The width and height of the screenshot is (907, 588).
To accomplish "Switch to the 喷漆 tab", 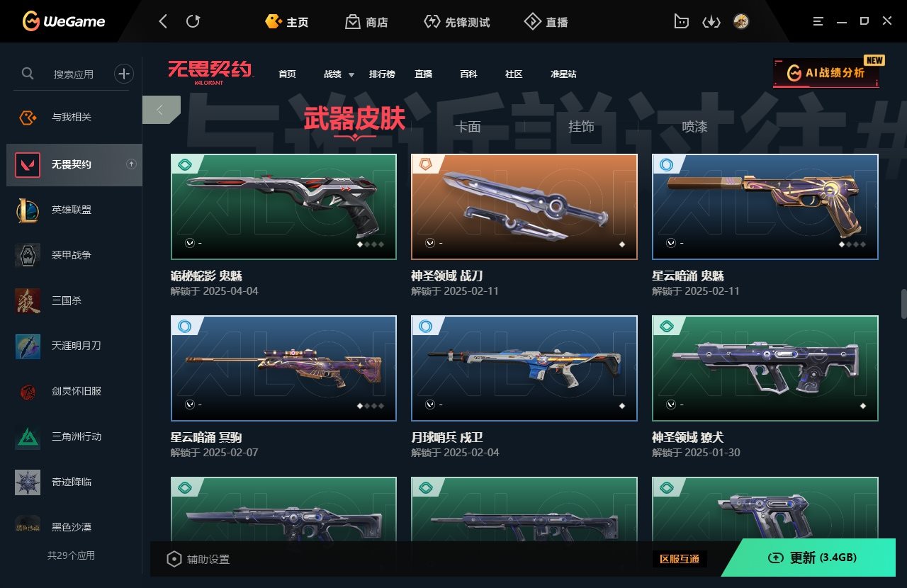I will point(694,127).
